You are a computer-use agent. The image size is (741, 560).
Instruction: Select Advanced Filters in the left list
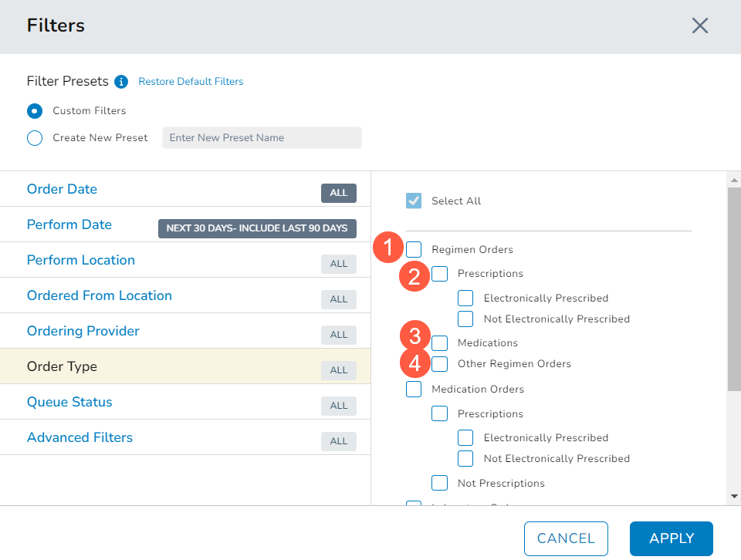coord(80,437)
